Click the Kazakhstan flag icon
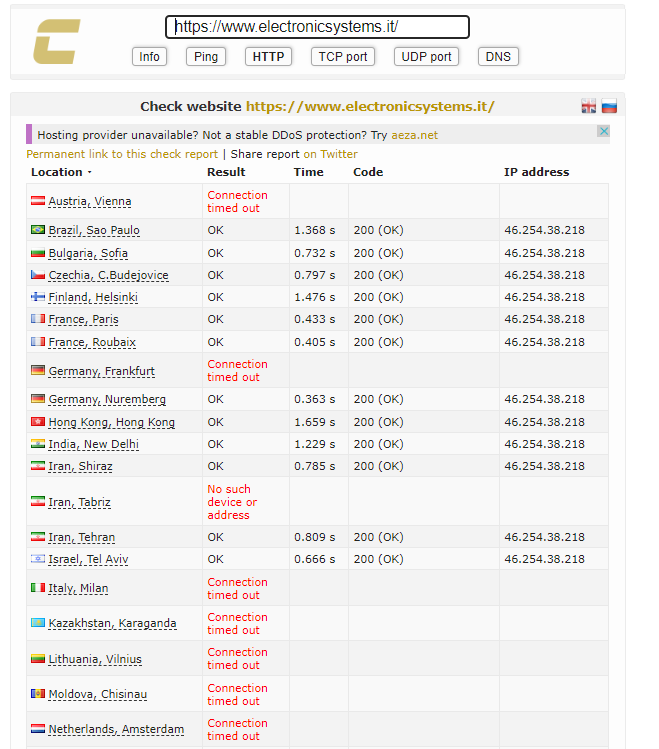This screenshot has width=659, height=749. (x=38, y=623)
